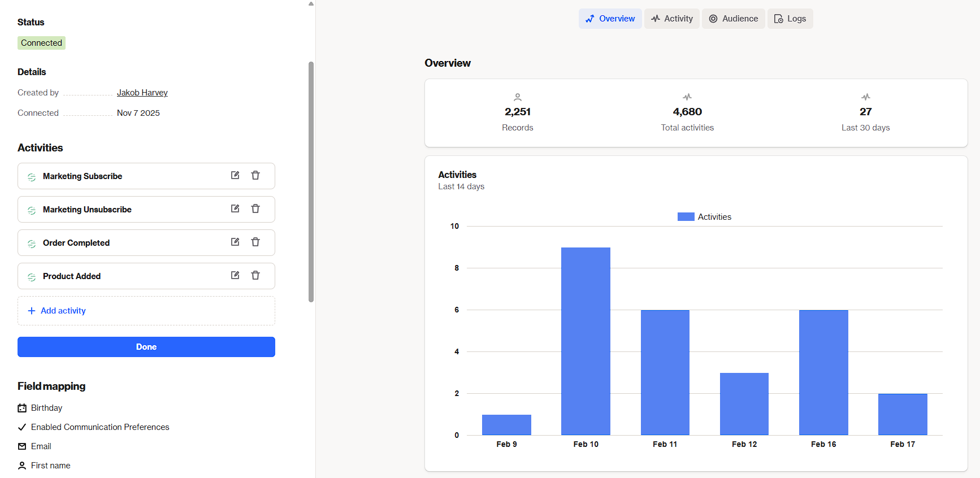Open Jakob Harvey's profile link
The width and height of the screenshot is (980, 478).
[142, 93]
